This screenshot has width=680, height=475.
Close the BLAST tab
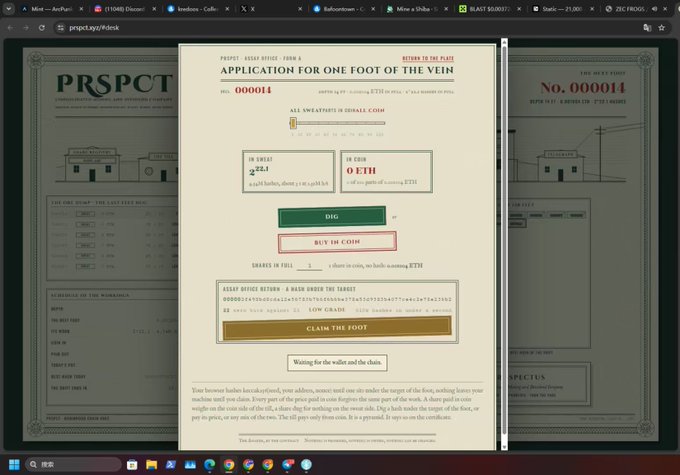[x=519, y=9]
